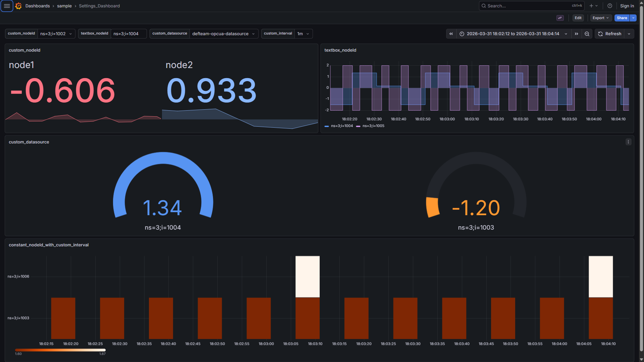
Task: Shift time range backward with double-left arrows
Action: click(451, 34)
